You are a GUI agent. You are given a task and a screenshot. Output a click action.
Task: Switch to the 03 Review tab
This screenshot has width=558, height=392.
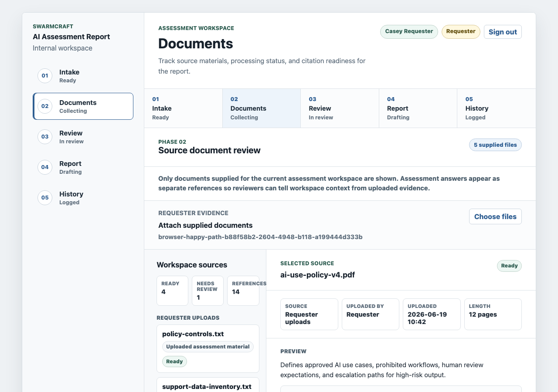coord(340,108)
